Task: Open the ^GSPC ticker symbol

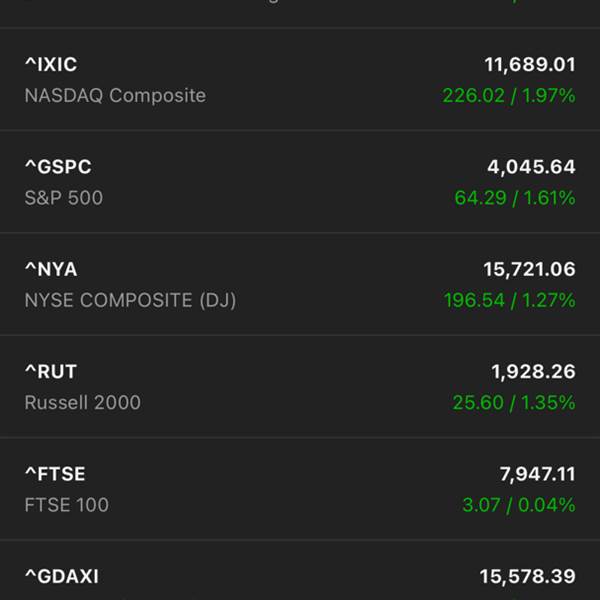Action: 58,167
